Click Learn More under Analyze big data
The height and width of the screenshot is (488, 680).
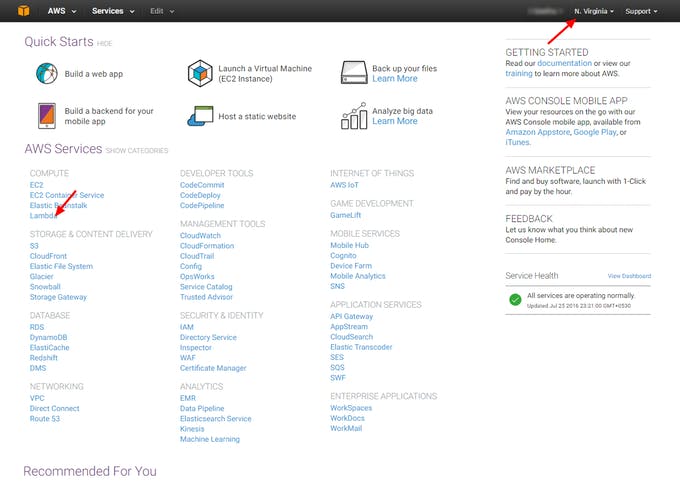(395, 121)
